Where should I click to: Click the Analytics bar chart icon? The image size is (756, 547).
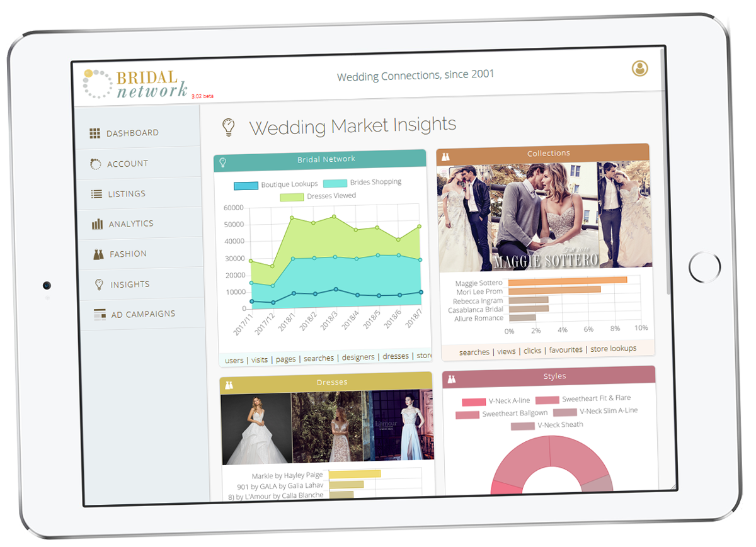click(x=98, y=224)
